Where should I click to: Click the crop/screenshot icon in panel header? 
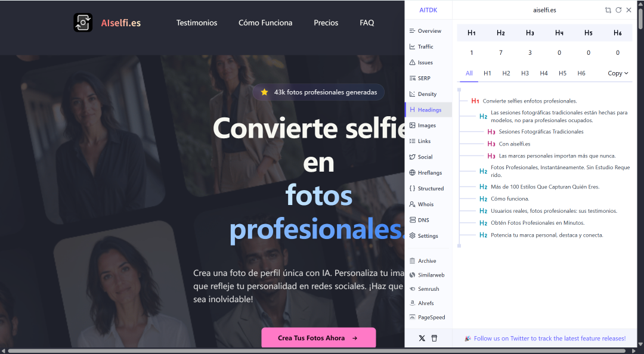pyautogui.click(x=608, y=10)
